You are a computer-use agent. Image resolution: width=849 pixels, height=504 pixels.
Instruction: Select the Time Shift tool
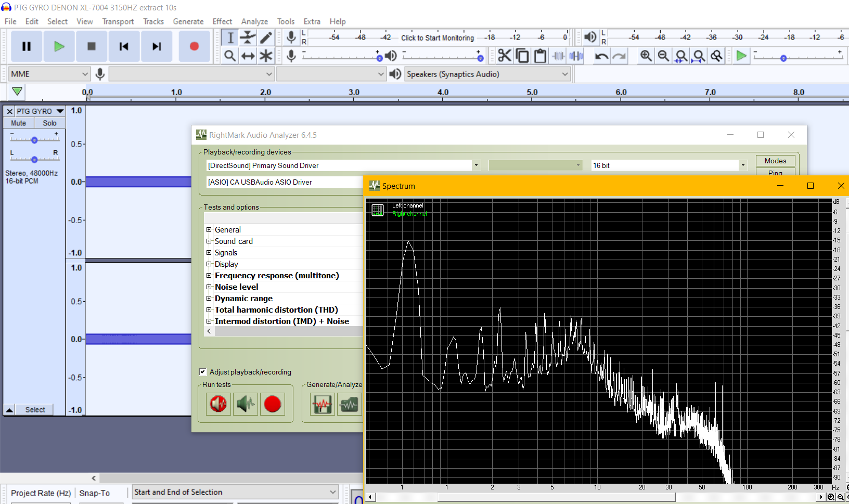248,56
